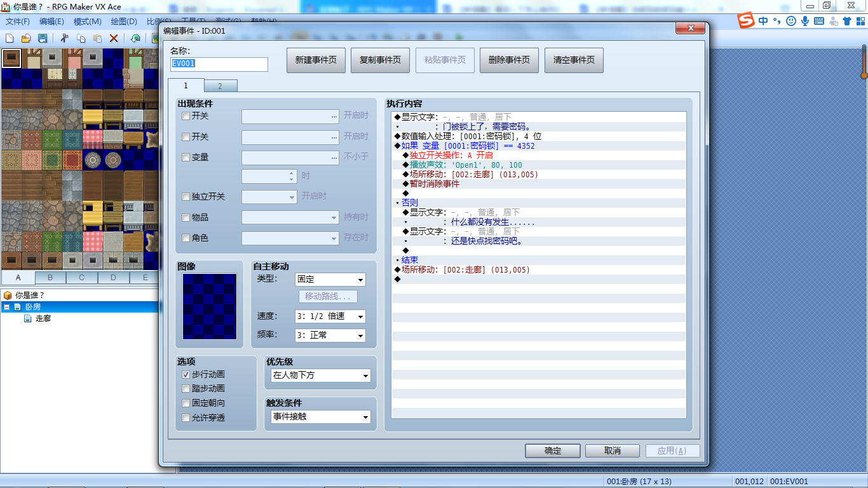868x488 pixels.
Task: Open the 类型 movement type dropdown
Action: coord(330,280)
